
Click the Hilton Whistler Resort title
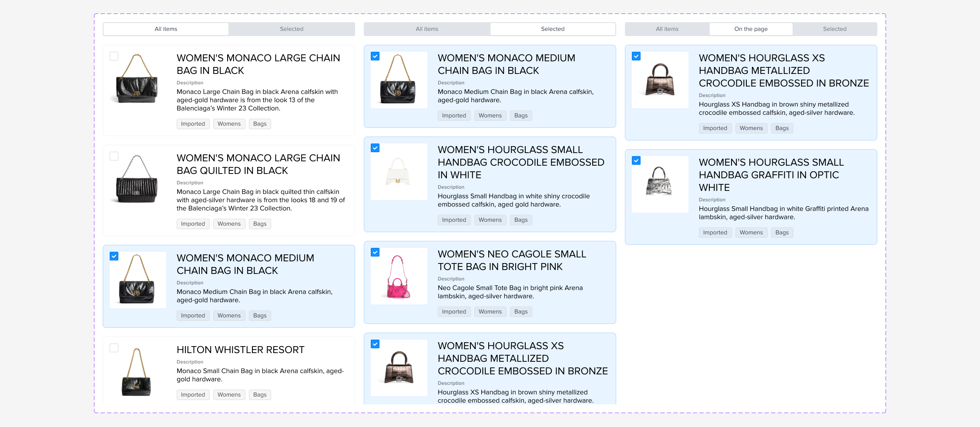[x=240, y=350]
